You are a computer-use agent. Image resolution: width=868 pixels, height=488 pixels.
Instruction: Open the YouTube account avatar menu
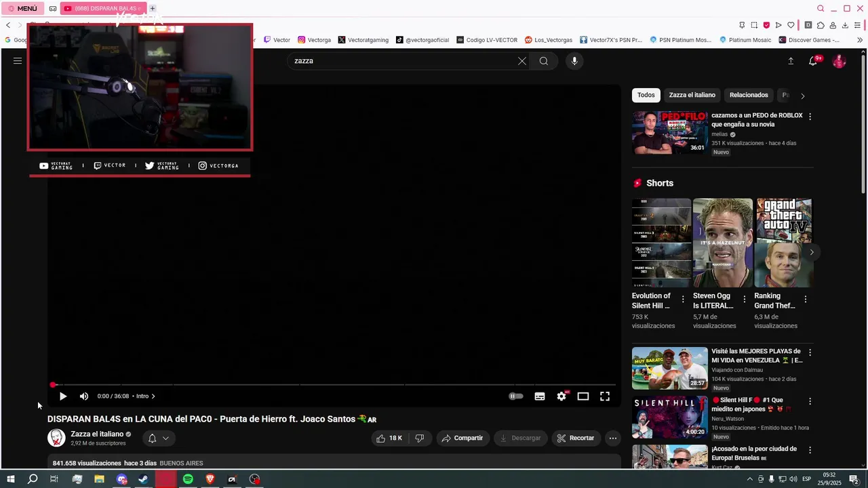click(x=840, y=61)
